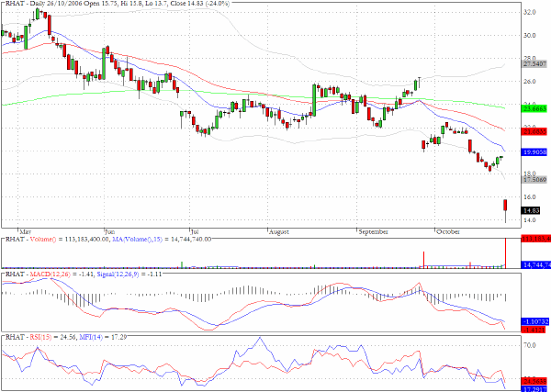Select the red 21.6035 moving average tag

tap(534, 131)
